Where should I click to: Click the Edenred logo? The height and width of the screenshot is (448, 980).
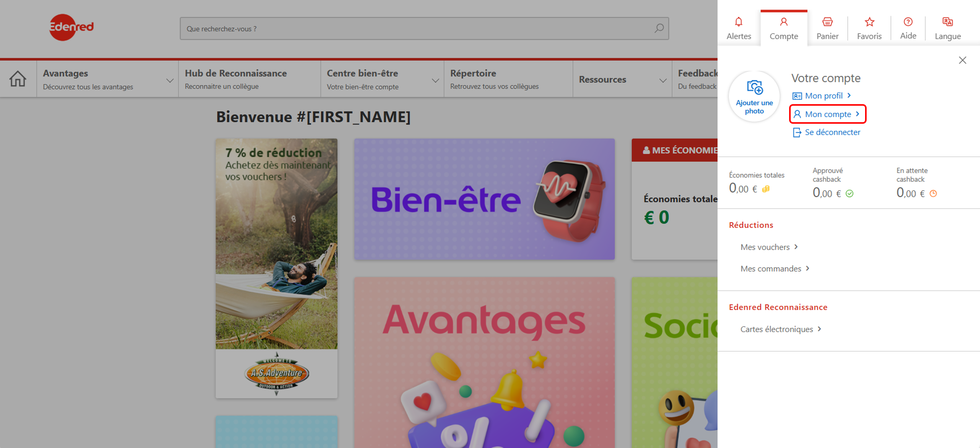tap(71, 27)
